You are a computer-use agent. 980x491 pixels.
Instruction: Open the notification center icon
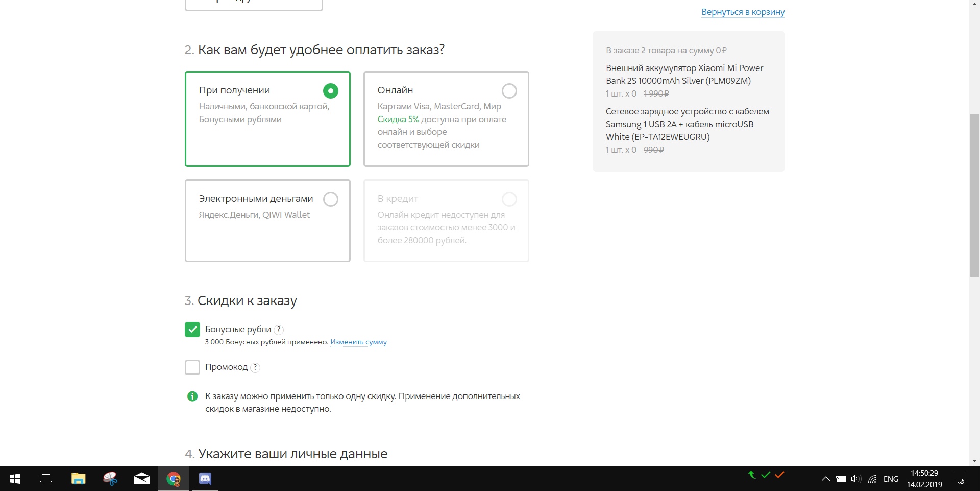(959, 479)
